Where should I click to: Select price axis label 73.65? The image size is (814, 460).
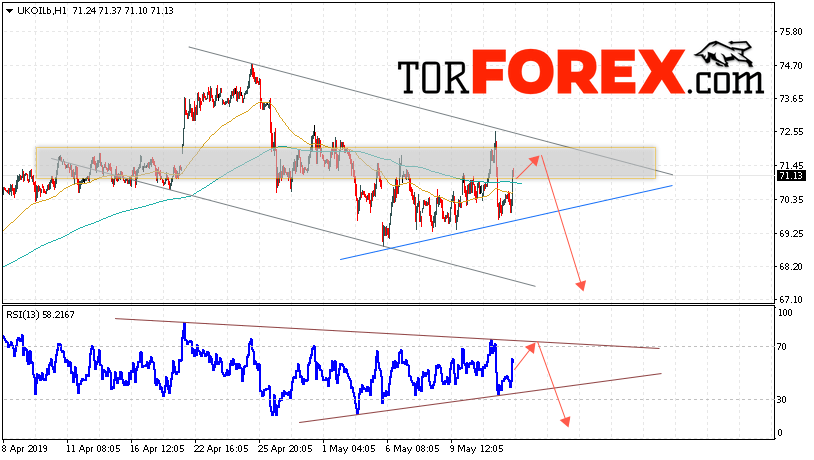(791, 99)
